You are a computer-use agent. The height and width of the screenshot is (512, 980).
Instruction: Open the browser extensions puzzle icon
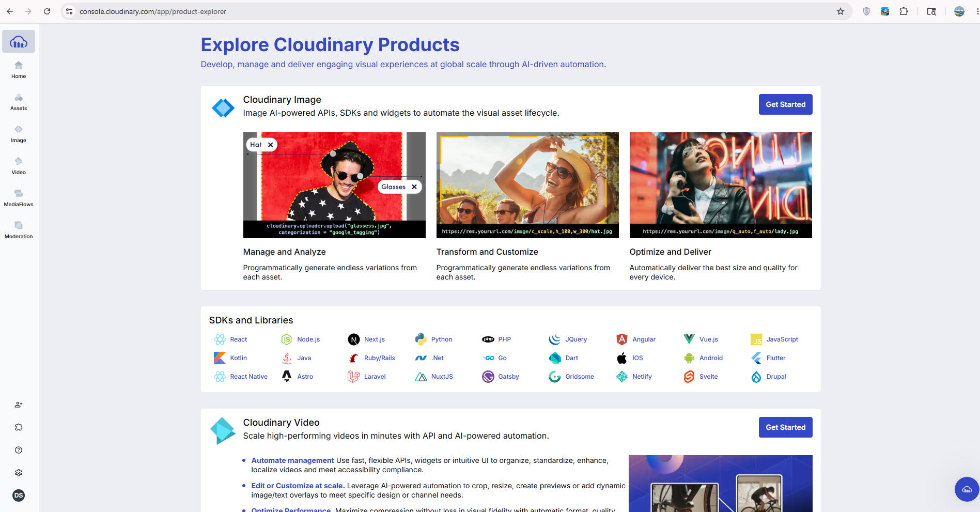click(904, 11)
